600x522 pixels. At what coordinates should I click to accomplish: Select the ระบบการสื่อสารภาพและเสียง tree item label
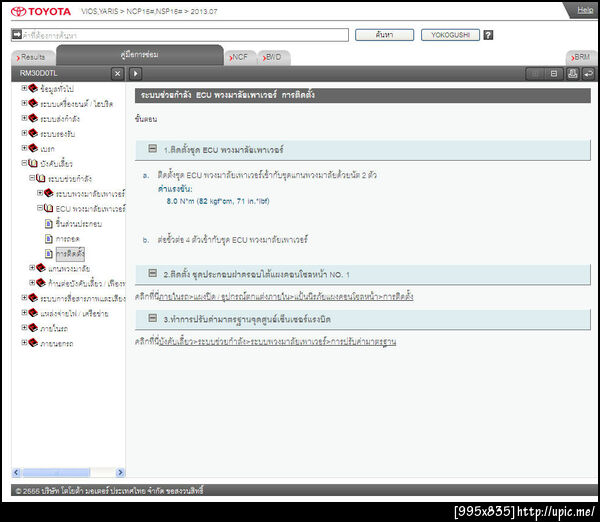pyautogui.click(x=83, y=299)
